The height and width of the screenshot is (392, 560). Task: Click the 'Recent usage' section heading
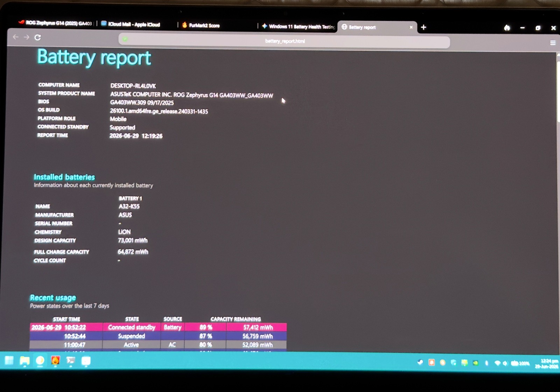[x=53, y=298]
